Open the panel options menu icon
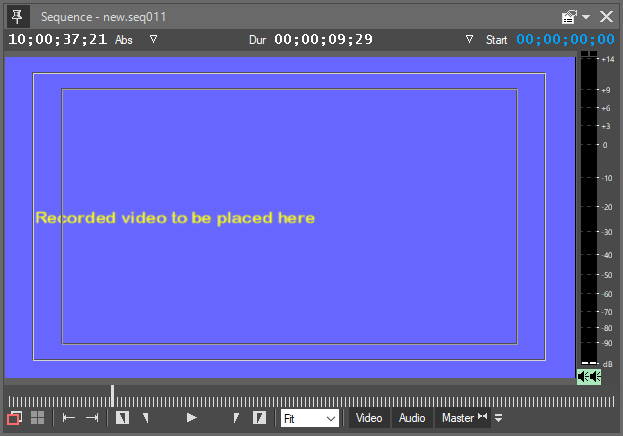623x436 pixels. 571,16
